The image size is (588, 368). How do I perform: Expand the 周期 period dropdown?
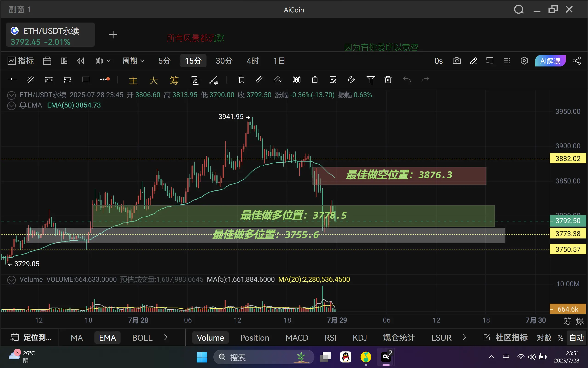coord(133,60)
